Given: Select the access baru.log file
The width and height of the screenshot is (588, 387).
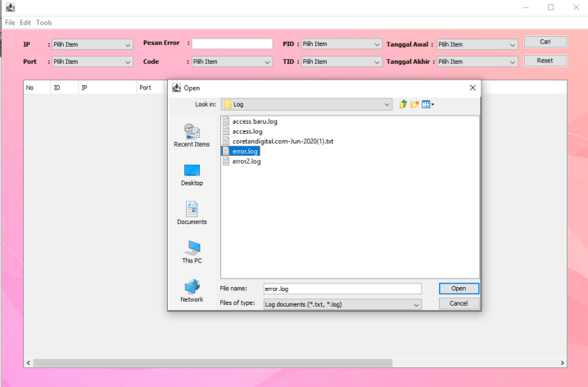Looking at the screenshot, I should [x=255, y=121].
